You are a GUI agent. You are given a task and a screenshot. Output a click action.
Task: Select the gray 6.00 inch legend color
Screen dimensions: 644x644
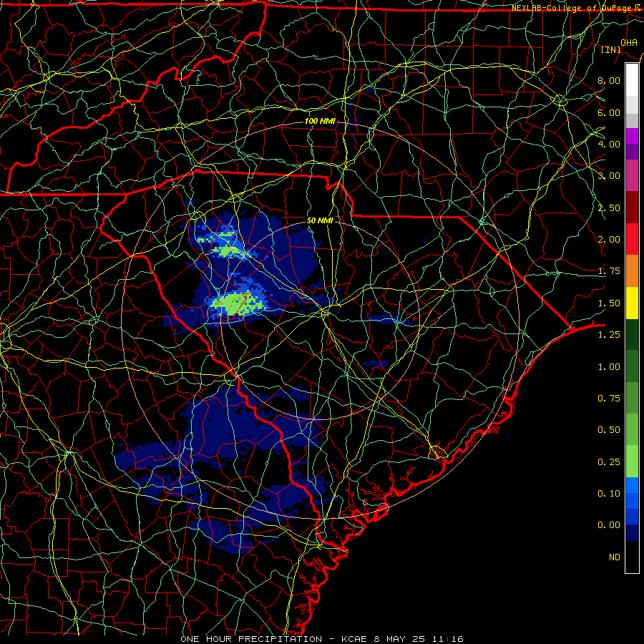click(632, 120)
